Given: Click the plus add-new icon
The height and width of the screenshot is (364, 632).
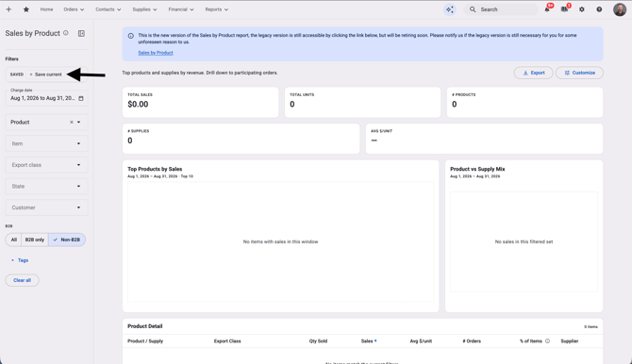Looking at the screenshot, I should click(8, 9).
